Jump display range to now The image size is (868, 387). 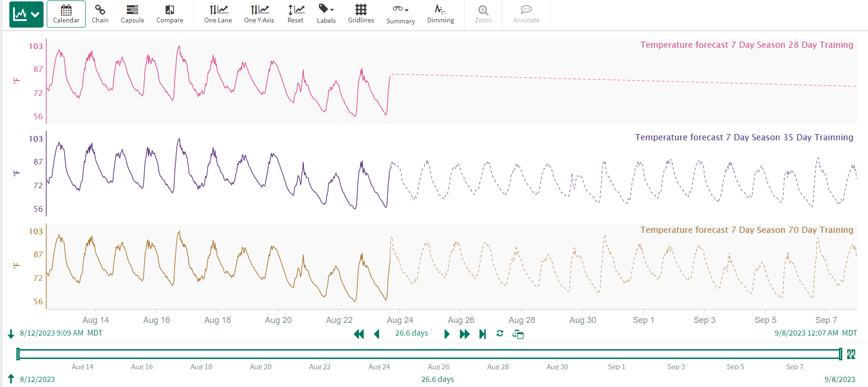coord(482,334)
